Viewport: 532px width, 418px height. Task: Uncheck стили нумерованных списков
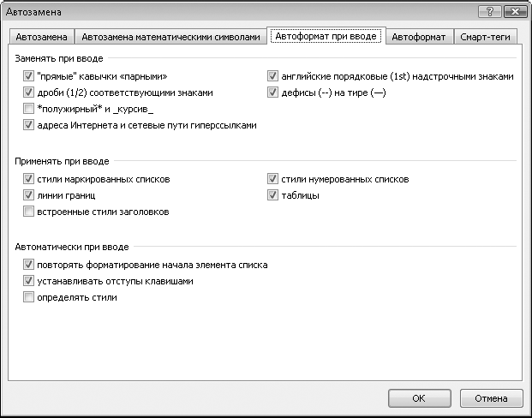tap(272, 179)
